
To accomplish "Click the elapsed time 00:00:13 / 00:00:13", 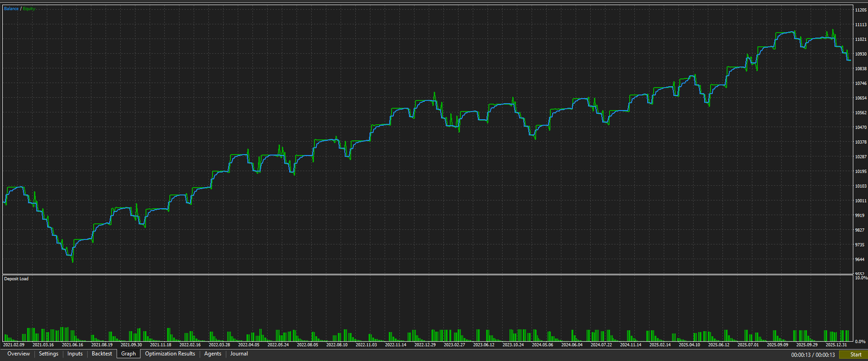I will click(x=813, y=355).
